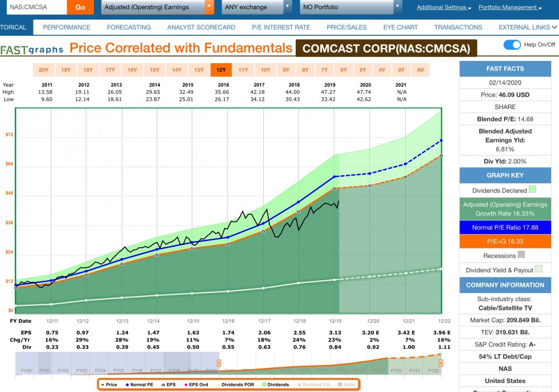Open the Adjusted (Operating) Earnings dropdown

(157, 7)
